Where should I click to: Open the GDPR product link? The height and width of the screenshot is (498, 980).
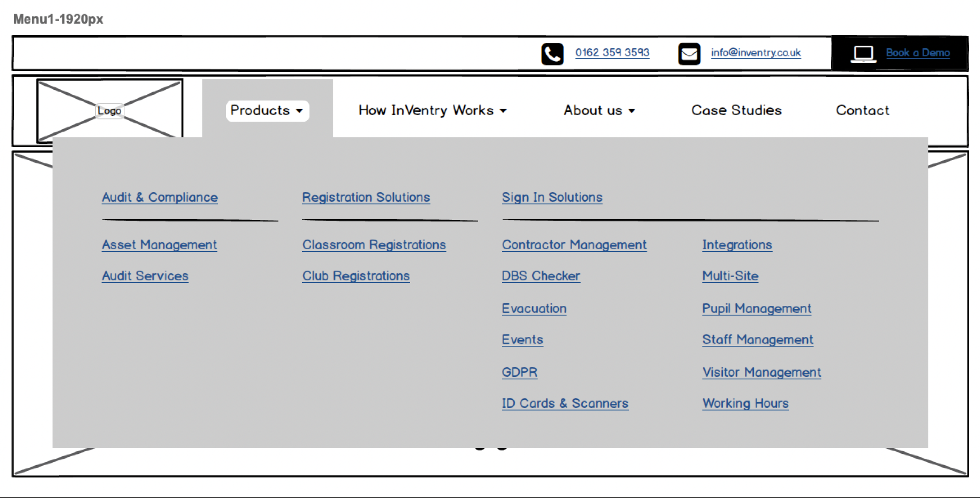[x=520, y=373]
